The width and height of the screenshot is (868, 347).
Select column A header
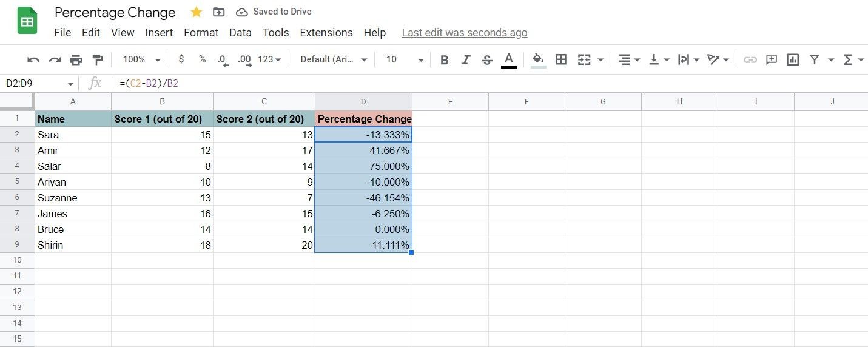click(x=73, y=102)
